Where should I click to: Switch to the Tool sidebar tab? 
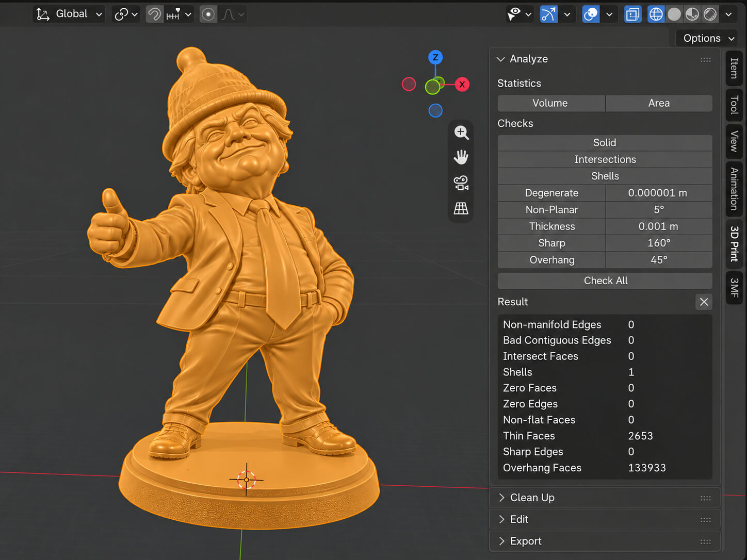point(734,105)
